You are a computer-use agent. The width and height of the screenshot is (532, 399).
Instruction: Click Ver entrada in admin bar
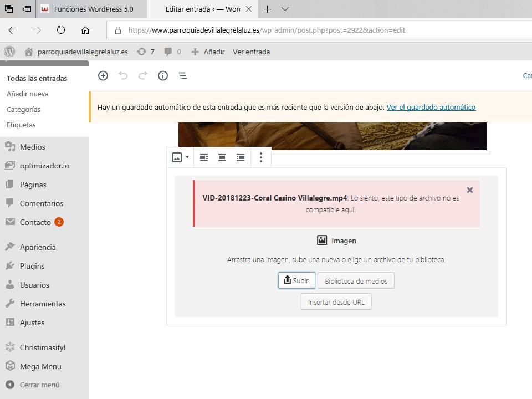[252, 52]
